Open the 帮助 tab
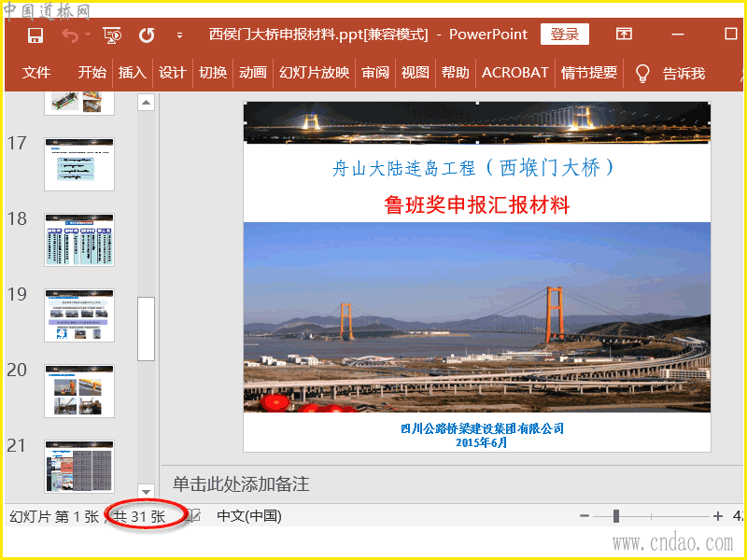747x560 pixels. (455, 73)
